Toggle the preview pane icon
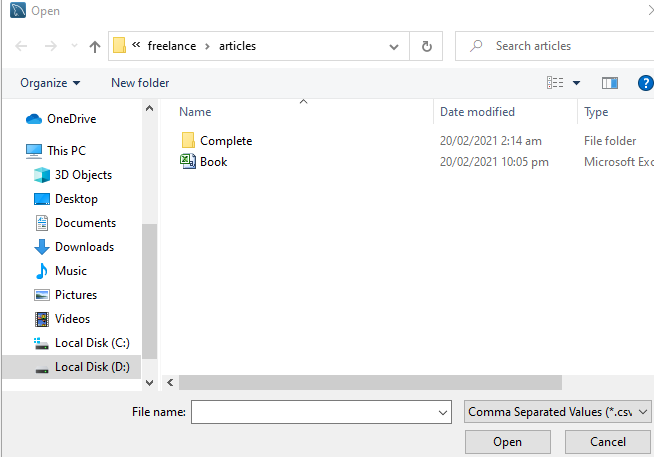654x457 pixels. coord(609,83)
